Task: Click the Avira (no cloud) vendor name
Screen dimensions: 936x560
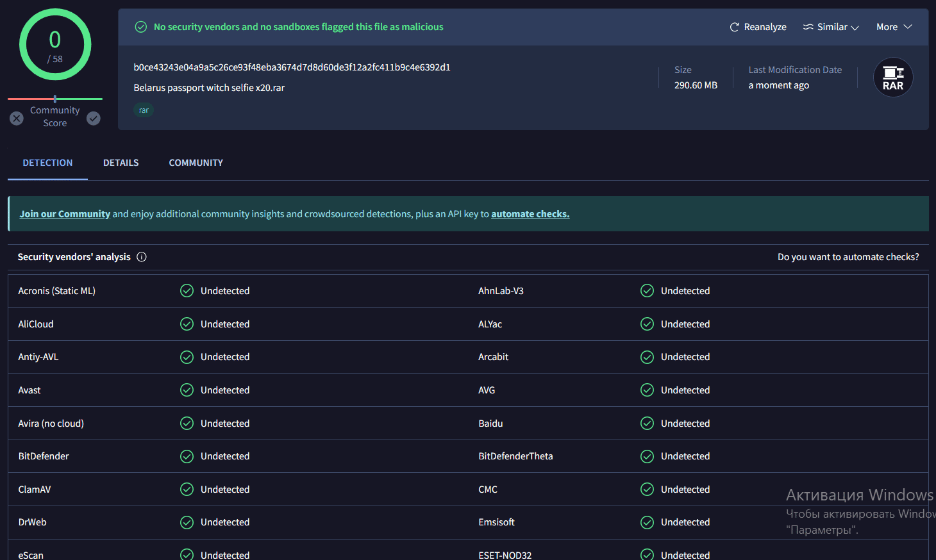Action: point(51,424)
